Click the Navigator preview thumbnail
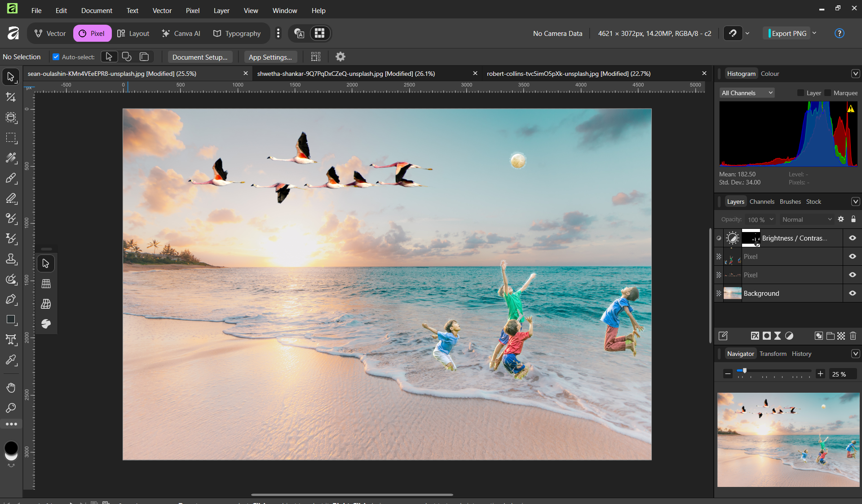 [788, 439]
